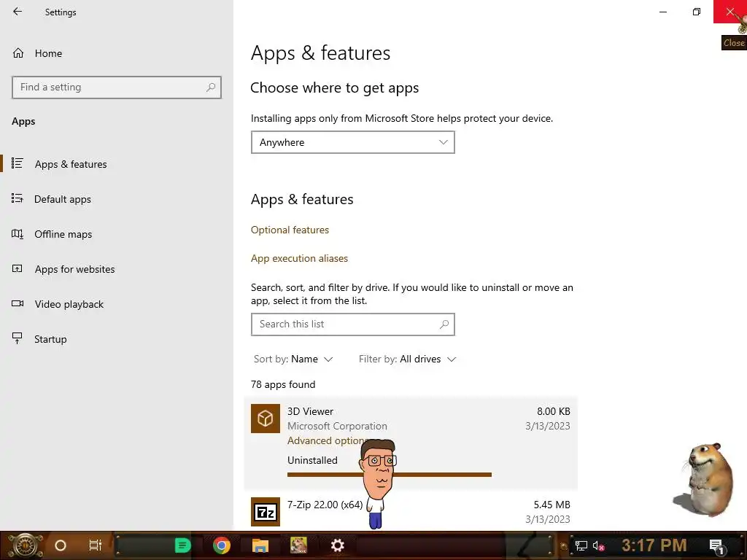Image resolution: width=747 pixels, height=560 pixels.
Task: Minimize the Settings window
Action: [662, 12]
